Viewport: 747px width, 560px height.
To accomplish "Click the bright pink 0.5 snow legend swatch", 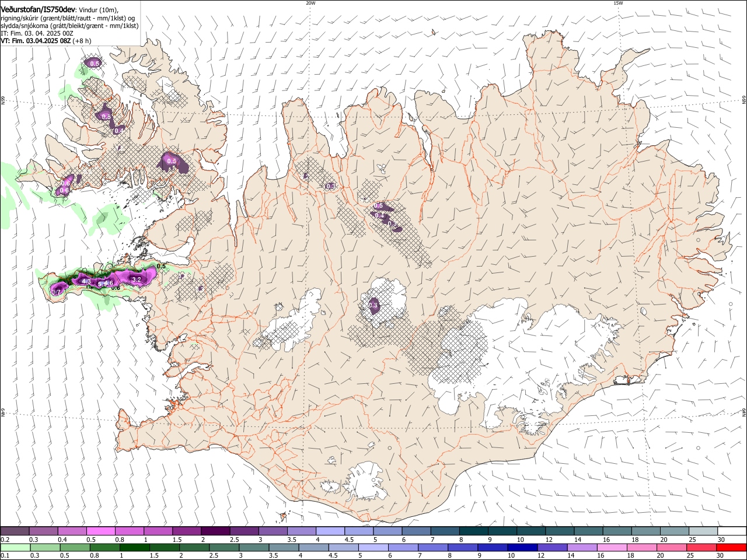I will click(100, 531).
